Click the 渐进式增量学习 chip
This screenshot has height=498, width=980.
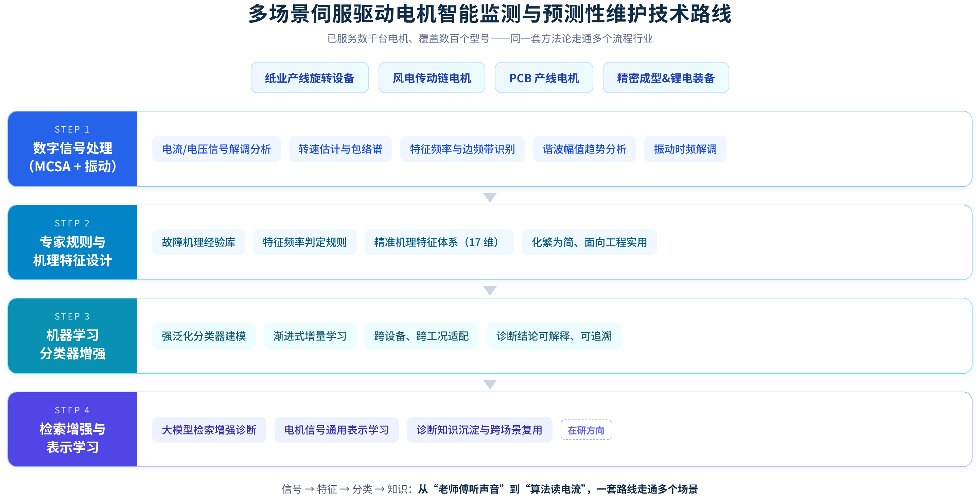click(310, 336)
